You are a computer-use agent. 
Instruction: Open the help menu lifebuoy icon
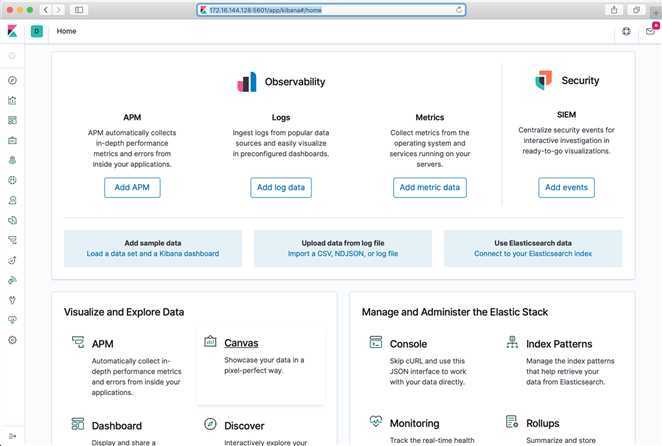pos(626,31)
